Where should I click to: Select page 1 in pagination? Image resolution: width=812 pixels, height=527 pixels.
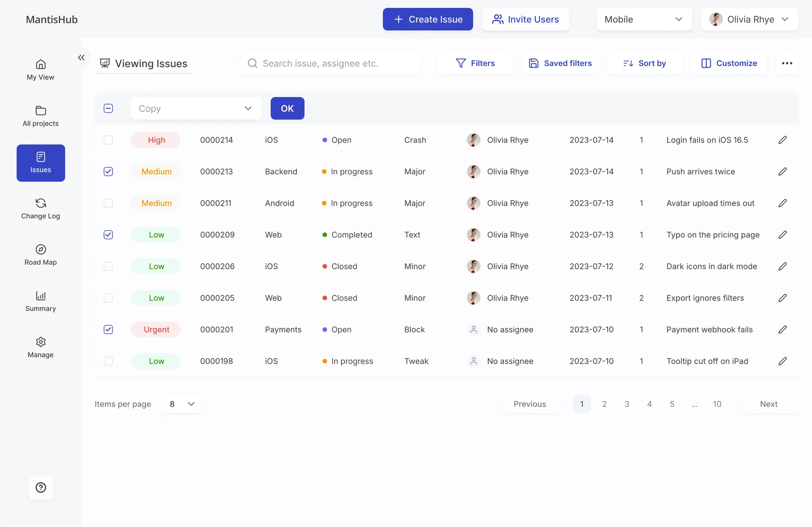(582, 404)
